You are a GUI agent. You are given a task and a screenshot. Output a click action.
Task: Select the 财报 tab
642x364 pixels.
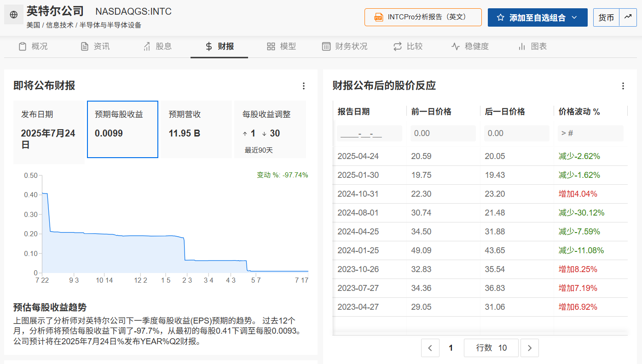coord(220,46)
